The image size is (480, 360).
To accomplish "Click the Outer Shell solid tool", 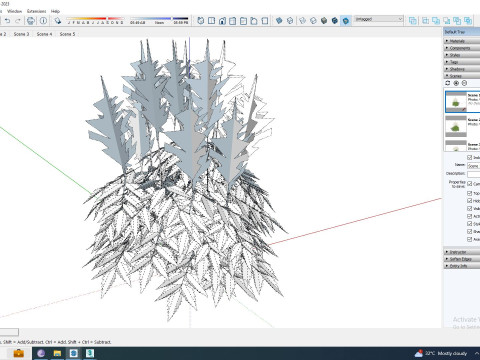I will tap(413, 21).
